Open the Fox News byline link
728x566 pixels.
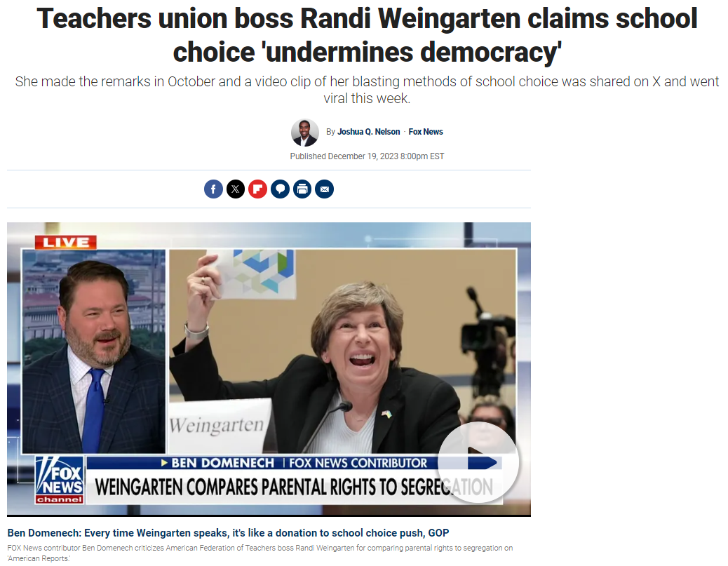(x=426, y=132)
